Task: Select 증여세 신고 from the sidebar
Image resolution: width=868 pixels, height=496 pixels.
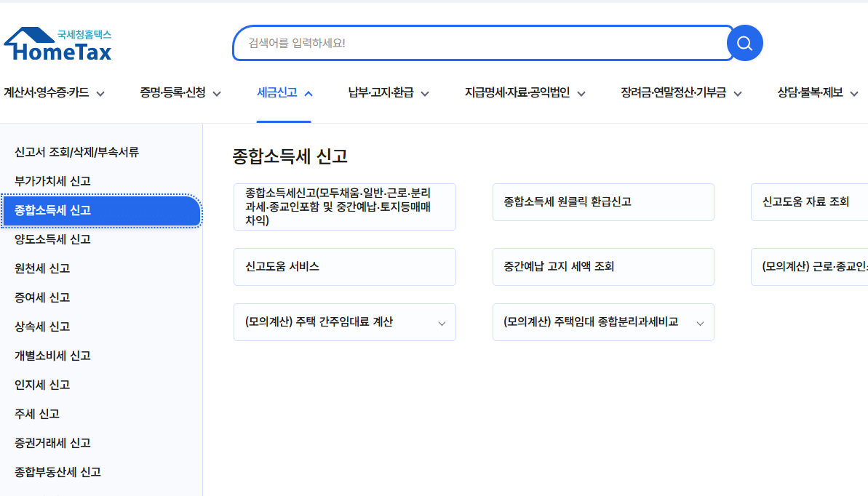Action: [x=44, y=297]
